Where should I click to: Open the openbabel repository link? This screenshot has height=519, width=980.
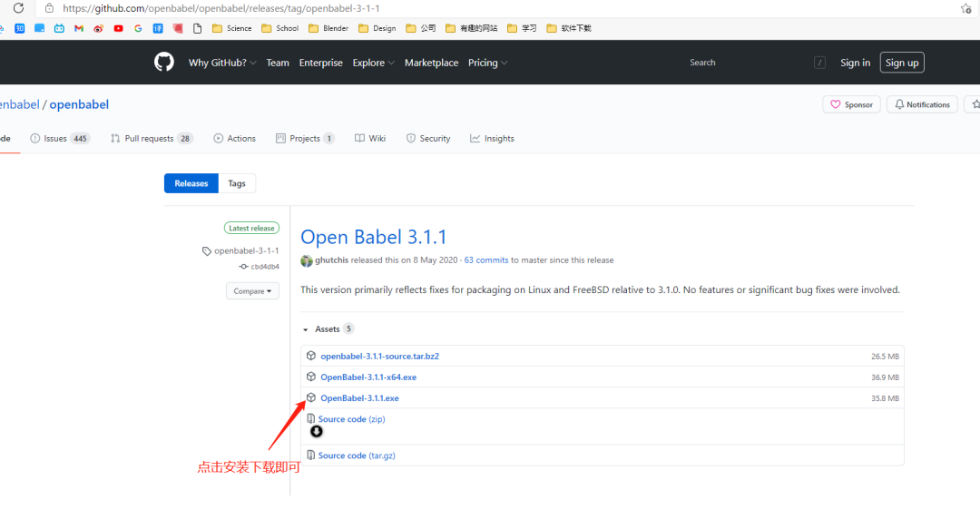(x=79, y=104)
